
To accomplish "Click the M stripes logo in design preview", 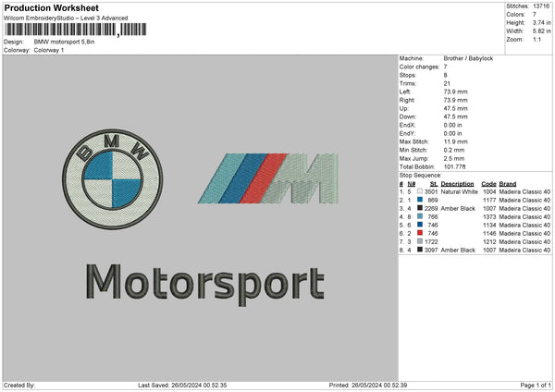I will pos(268,178).
